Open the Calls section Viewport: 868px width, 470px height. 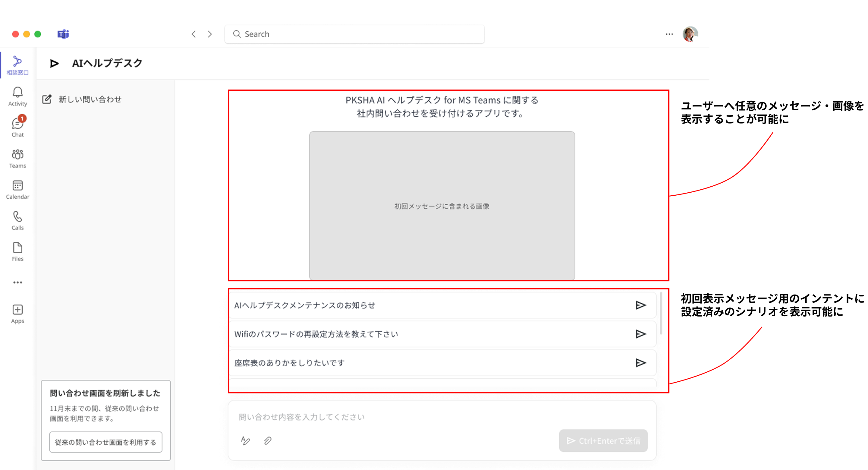pyautogui.click(x=17, y=220)
